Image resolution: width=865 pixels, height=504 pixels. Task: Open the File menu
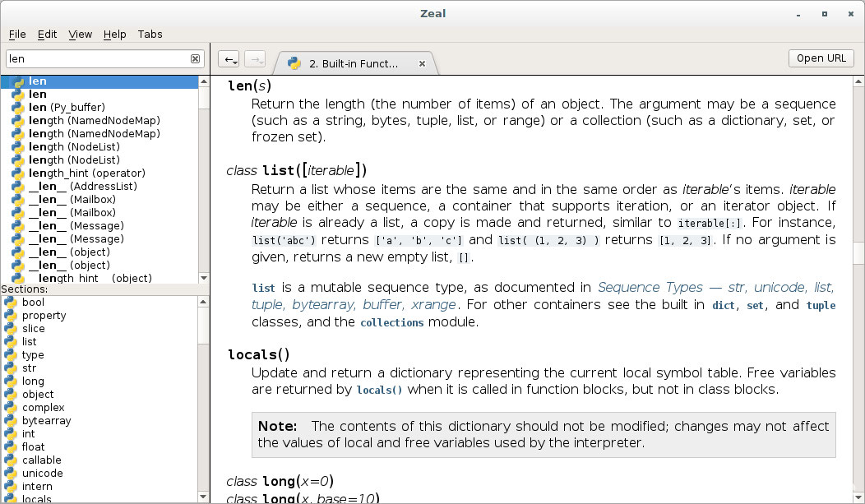(x=17, y=35)
